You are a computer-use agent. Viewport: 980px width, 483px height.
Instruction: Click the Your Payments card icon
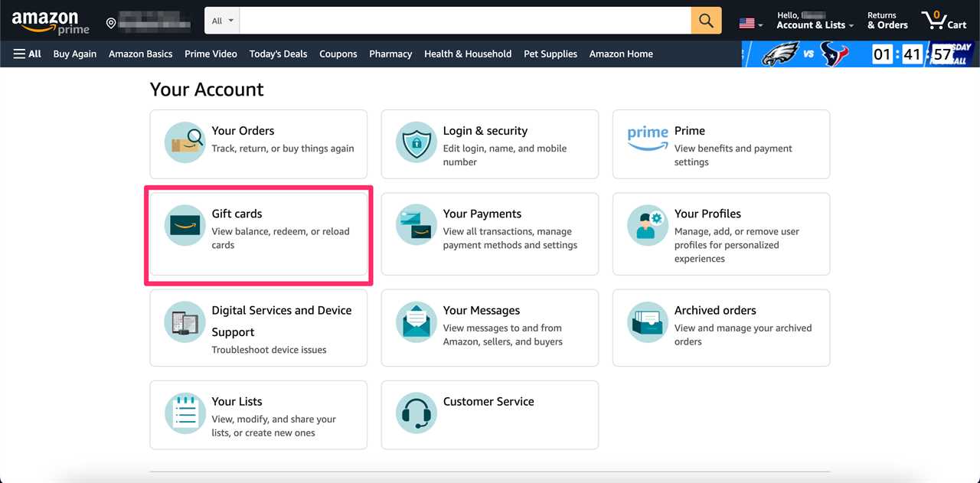click(x=416, y=225)
